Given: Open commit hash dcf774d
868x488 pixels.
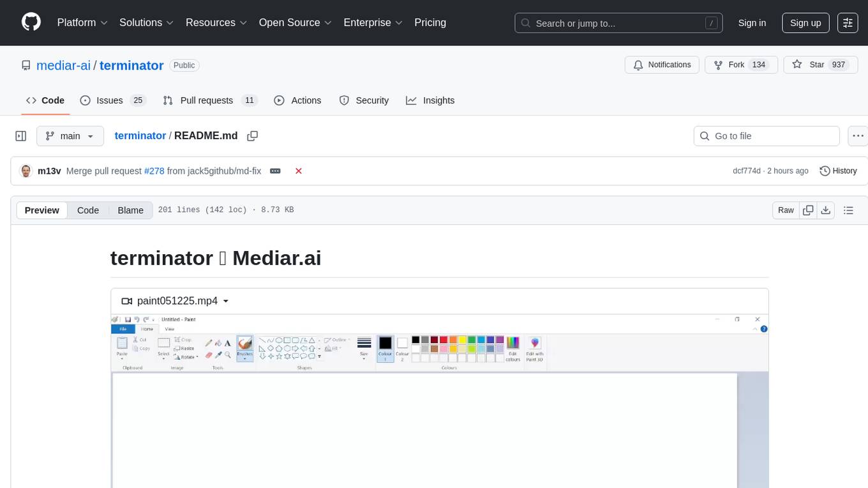Looking at the screenshot, I should click(747, 171).
